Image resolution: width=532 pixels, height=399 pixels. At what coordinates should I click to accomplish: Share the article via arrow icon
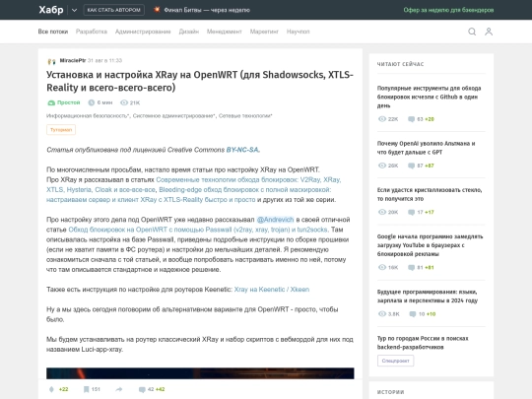point(119,389)
